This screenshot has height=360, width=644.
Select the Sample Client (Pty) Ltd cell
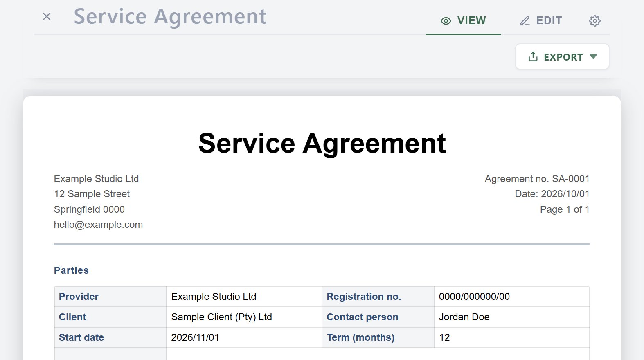pos(244,317)
